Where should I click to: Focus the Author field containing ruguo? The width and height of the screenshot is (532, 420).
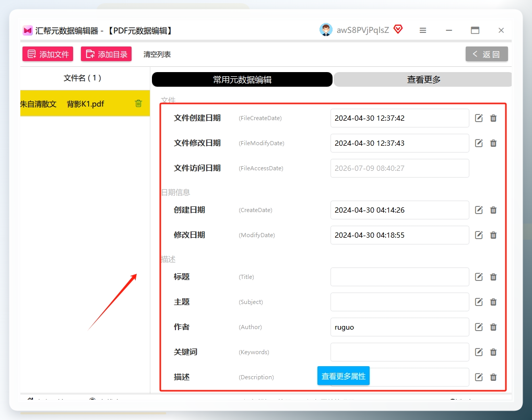coord(400,327)
